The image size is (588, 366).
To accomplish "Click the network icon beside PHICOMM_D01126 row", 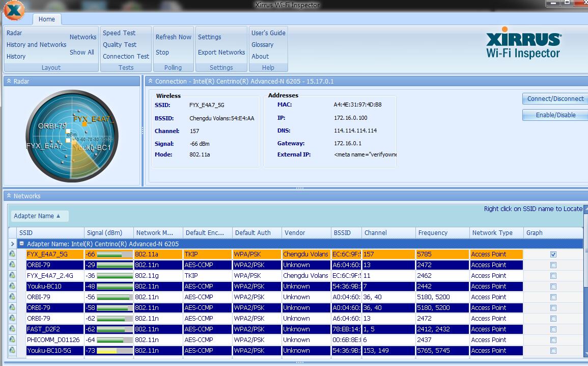I will [x=12, y=340].
